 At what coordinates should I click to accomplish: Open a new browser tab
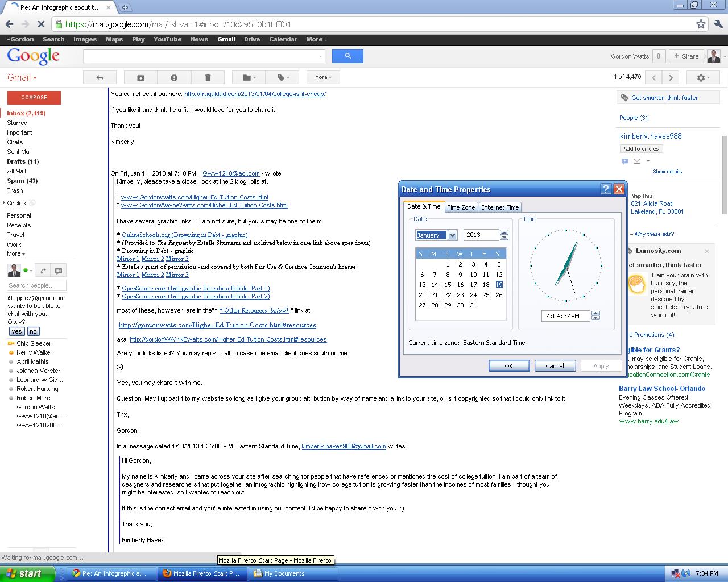click(x=125, y=7)
